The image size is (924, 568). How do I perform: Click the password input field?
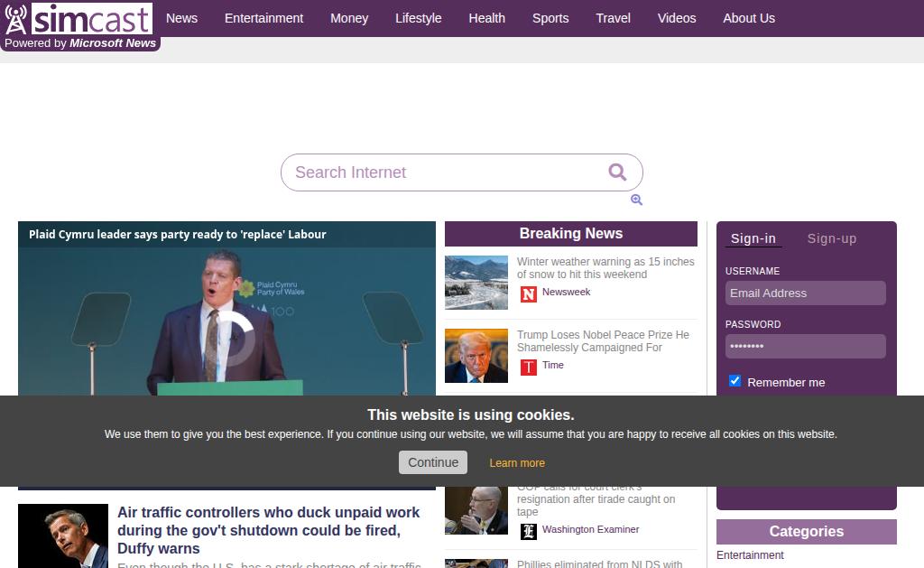pos(806,346)
